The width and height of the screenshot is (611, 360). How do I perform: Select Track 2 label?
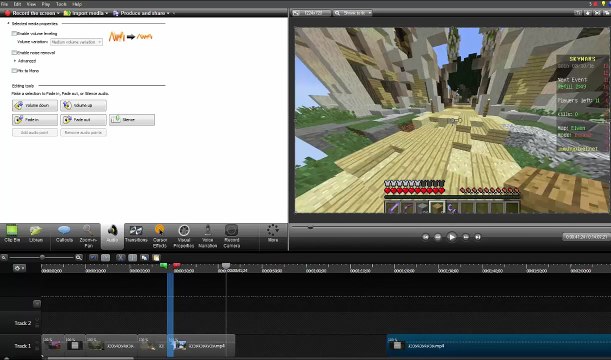tap(23, 323)
